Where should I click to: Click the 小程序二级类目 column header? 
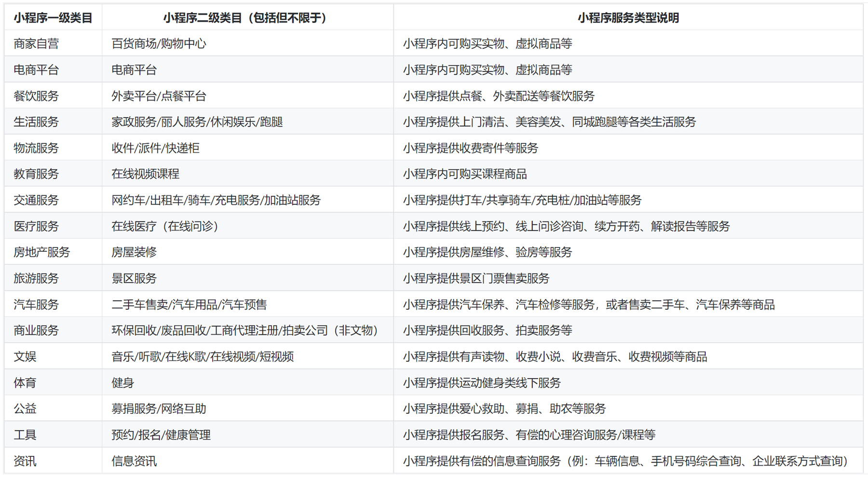(x=245, y=18)
